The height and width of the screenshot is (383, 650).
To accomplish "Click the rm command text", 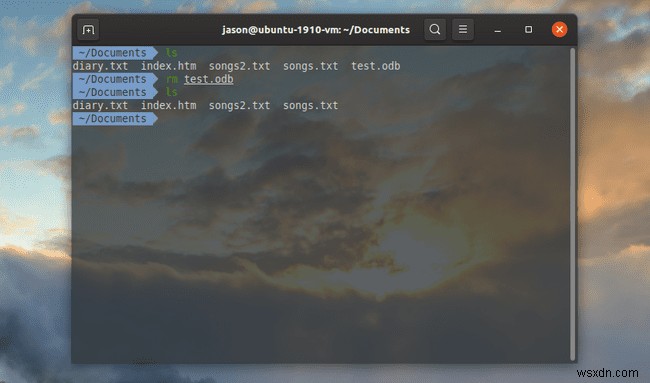I will coord(172,79).
